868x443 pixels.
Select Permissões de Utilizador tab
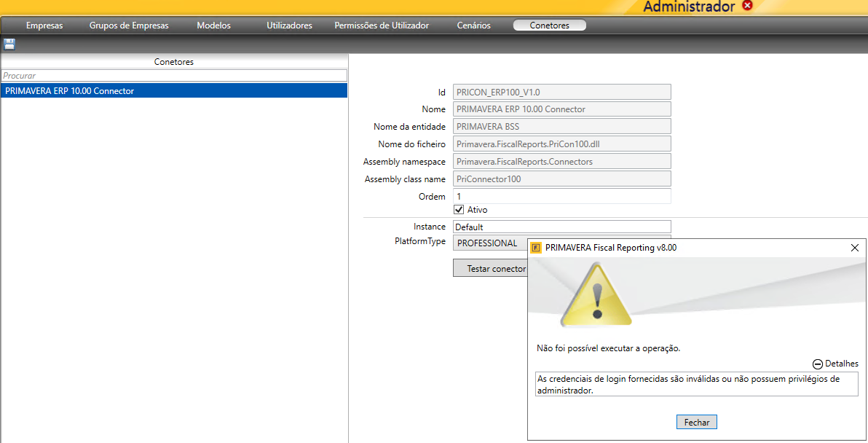pyautogui.click(x=382, y=26)
